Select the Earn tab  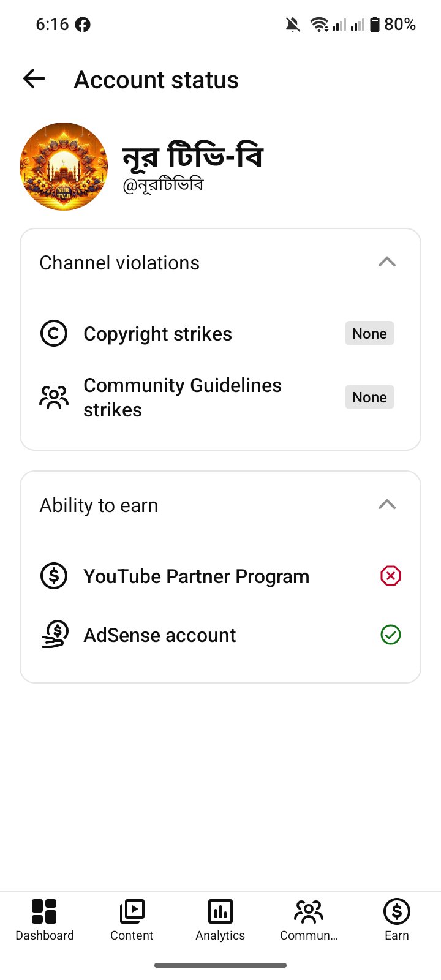397,920
